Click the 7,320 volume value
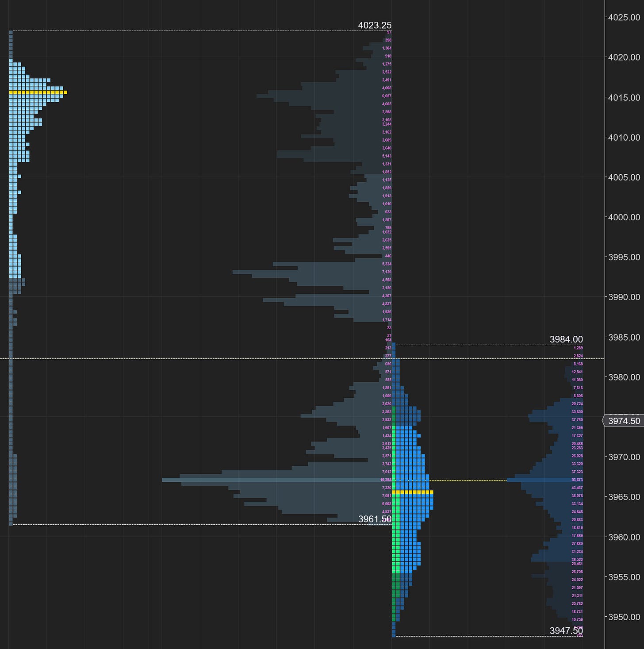Screen dimensions: 644x649 pos(387,488)
